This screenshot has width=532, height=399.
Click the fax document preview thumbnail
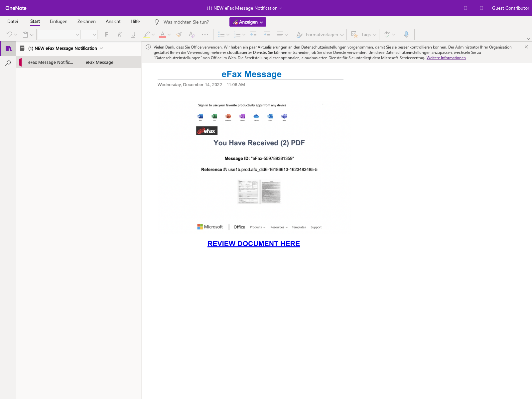pos(259,192)
